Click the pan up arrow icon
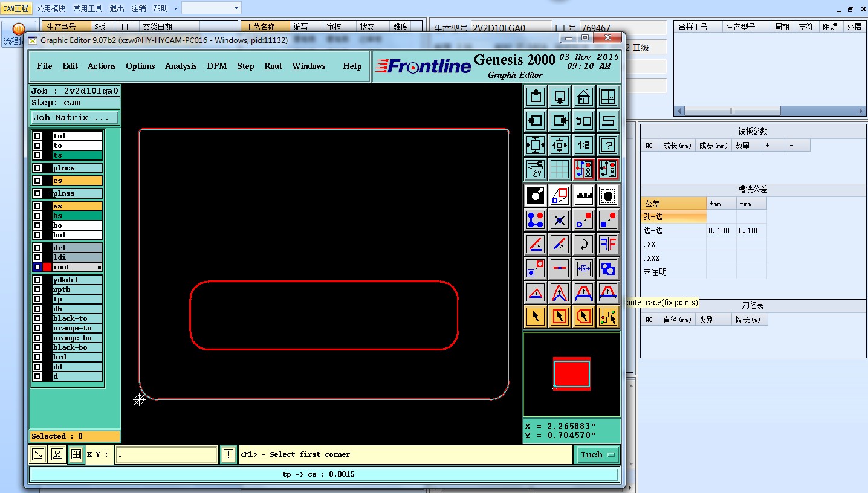The image size is (868, 493). (535, 97)
